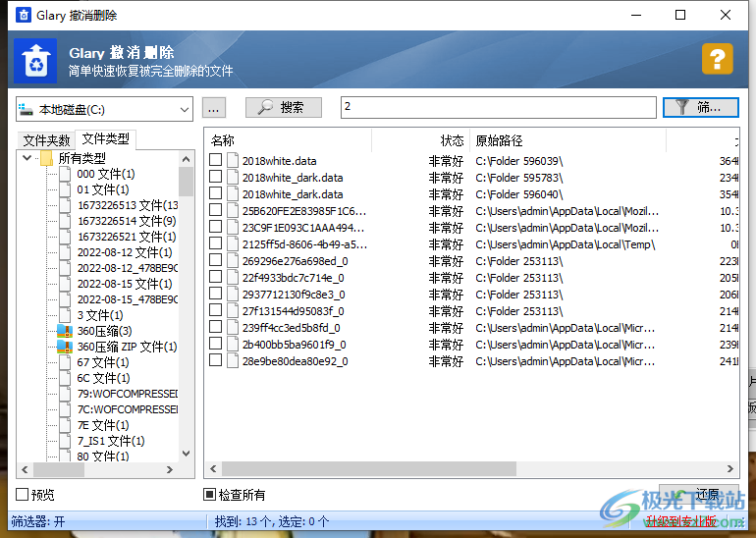Click the 360压缩 ZIP 文件(1) archive icon
Viewport: 756px width, 538px height.
(65, 347)
